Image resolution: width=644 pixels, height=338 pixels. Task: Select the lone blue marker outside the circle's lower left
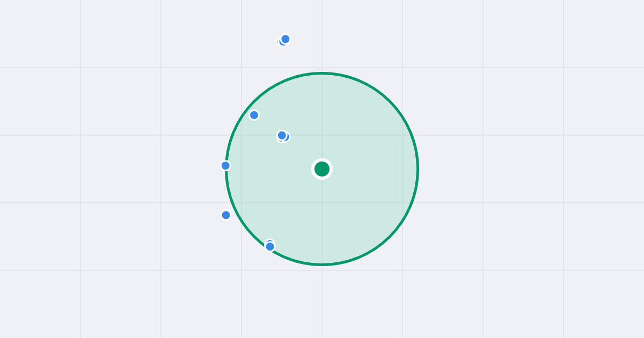coord(226,215)
